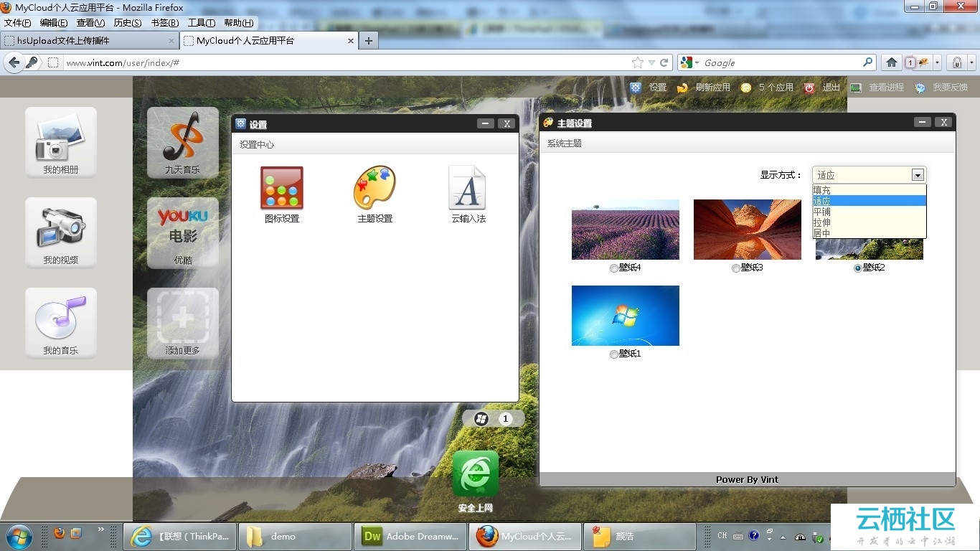Click 刷新应用 refresh apps icon

point(682,88)
